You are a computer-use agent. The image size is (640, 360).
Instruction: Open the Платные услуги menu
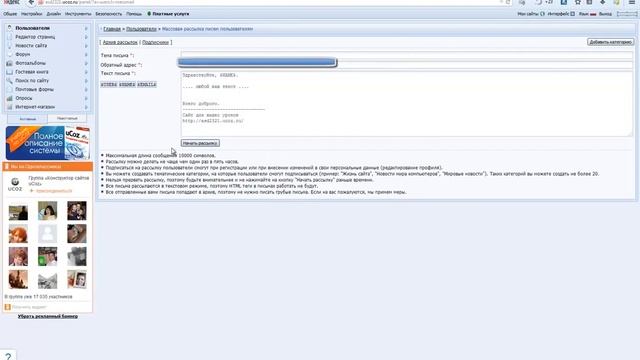(168, 14)
